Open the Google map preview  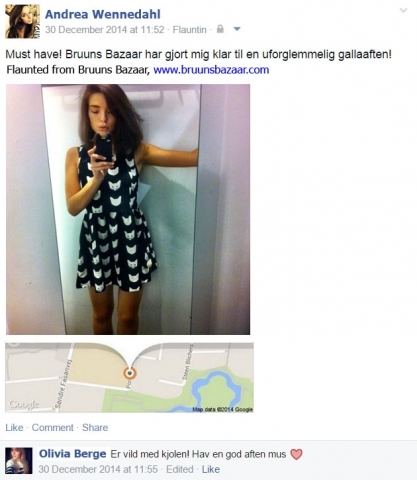(129, 377)
